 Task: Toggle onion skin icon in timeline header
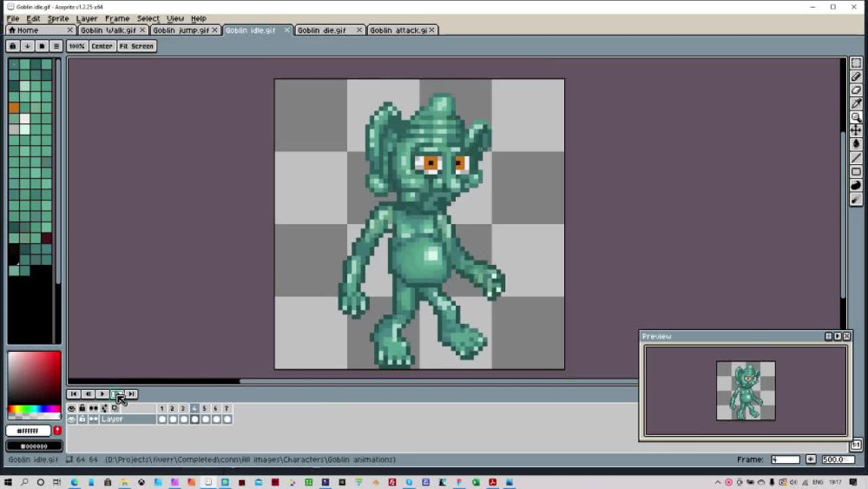point(115,408)
